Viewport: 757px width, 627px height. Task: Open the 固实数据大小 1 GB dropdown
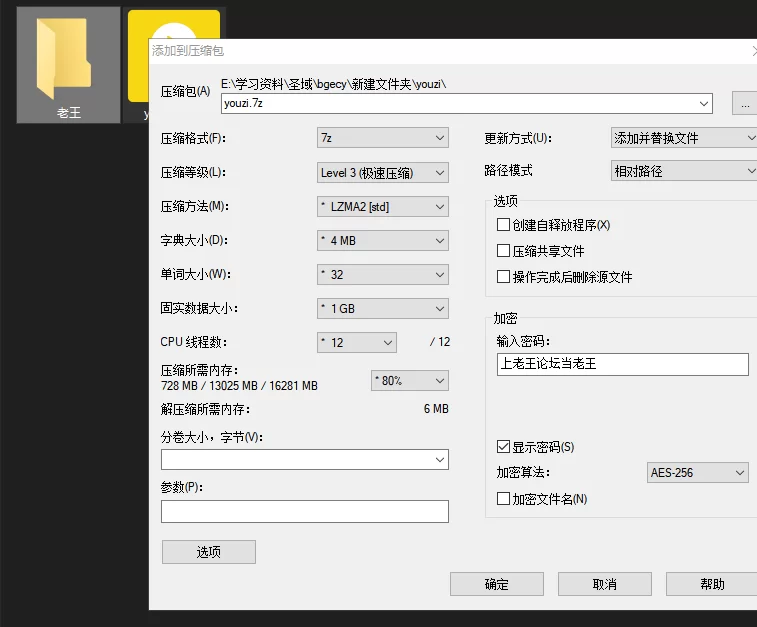pos(383,308)
